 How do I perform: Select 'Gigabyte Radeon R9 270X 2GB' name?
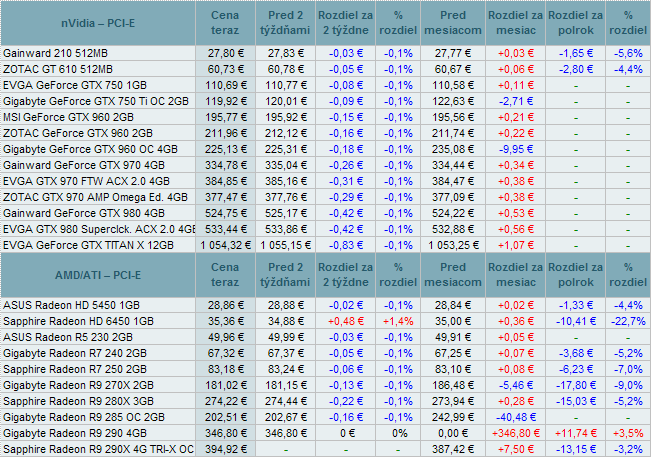coord(78,385)
